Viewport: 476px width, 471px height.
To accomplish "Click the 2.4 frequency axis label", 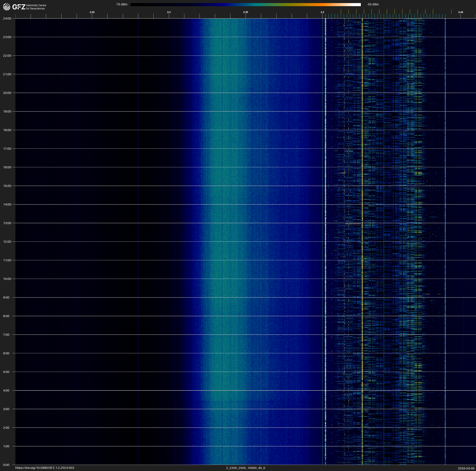I will 322,12.
